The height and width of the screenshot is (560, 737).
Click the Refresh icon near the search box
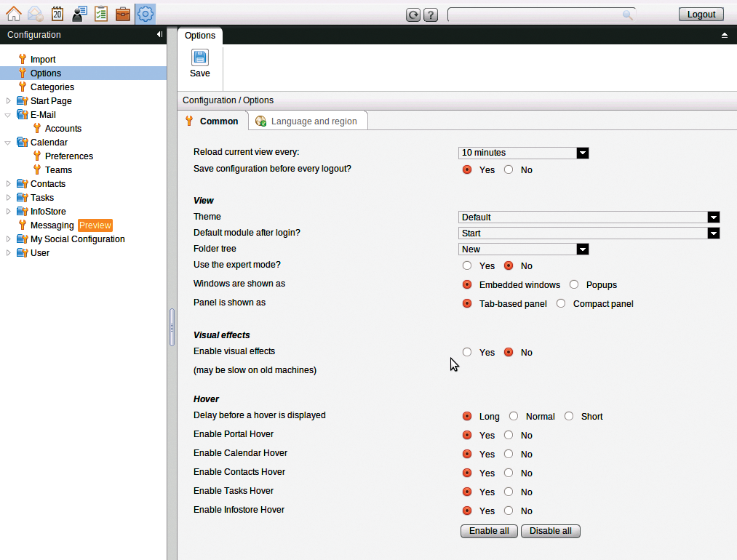coord(413,14)
